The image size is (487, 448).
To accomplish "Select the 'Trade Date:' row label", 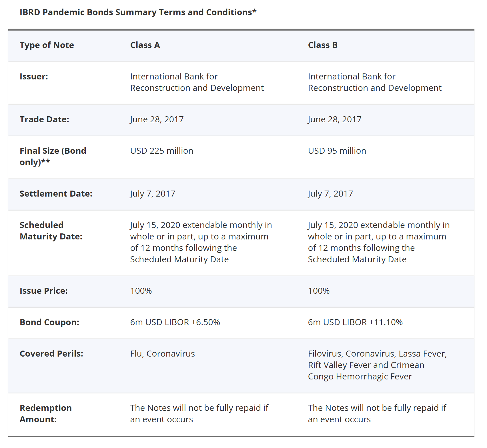I will [x=44, y=119].
